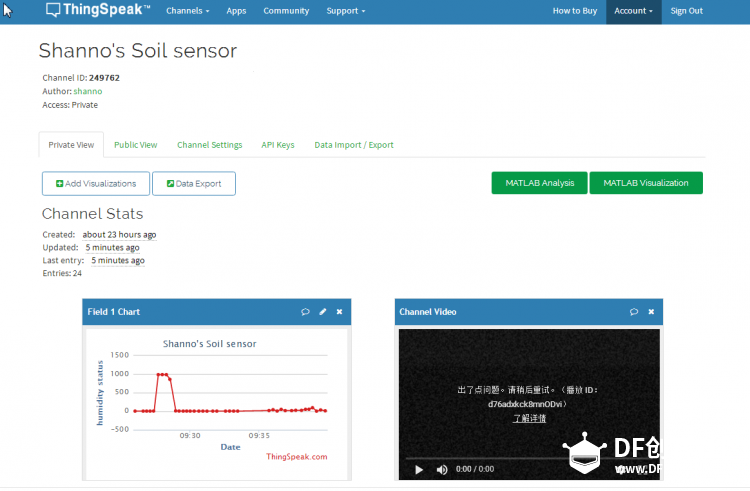Open the How to Buy link
The height and width of the screenshot is (491, 750).
coord(574,11)
